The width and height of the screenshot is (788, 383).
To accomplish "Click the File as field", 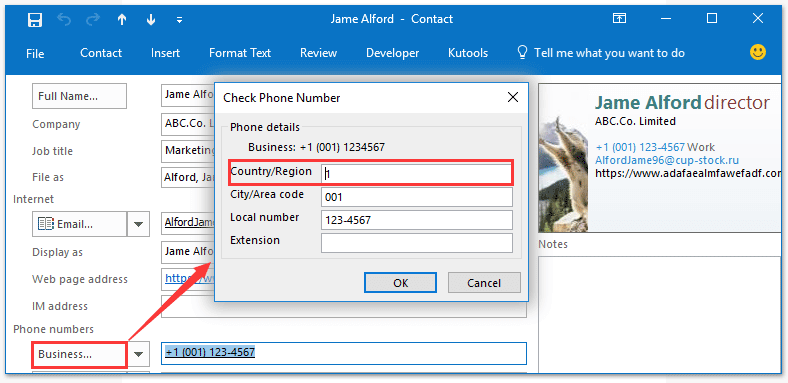I will click(188, 177).
